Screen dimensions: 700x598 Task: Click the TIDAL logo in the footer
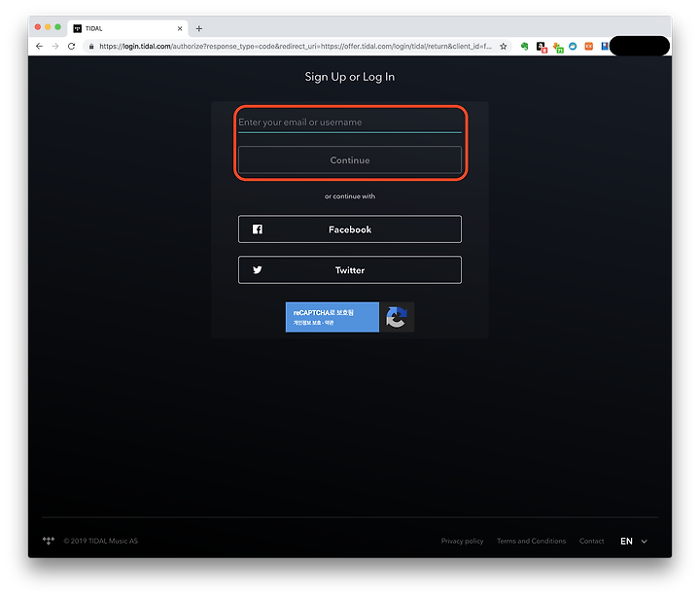pyautogui.click(x=49, y=541)
